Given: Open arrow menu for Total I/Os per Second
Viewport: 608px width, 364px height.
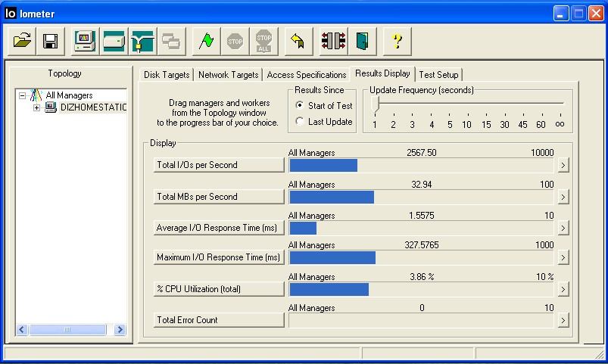Looking at the screenshot, I should click(563, 166).
